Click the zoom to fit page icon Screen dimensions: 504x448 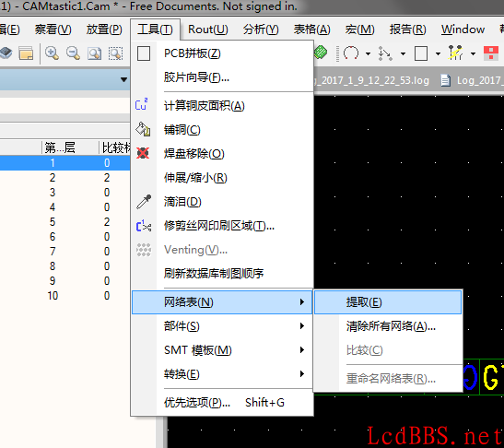(x=94, y=53)
